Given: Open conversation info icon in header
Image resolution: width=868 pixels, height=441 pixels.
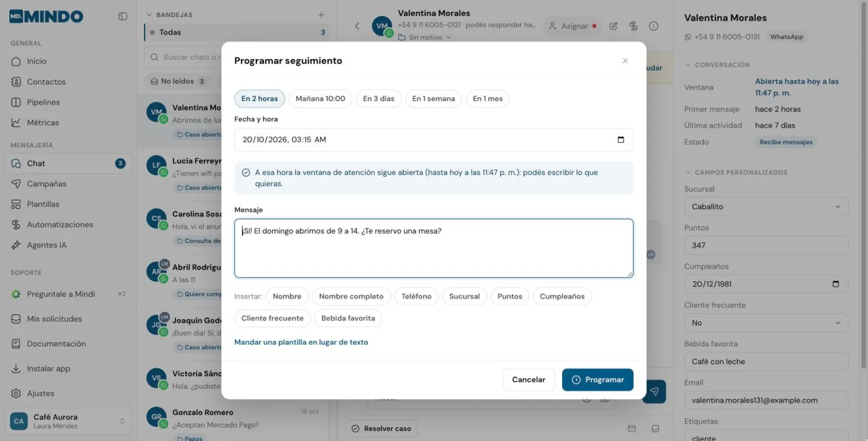Looking at the screenshot, I should (x=654, y=26).
